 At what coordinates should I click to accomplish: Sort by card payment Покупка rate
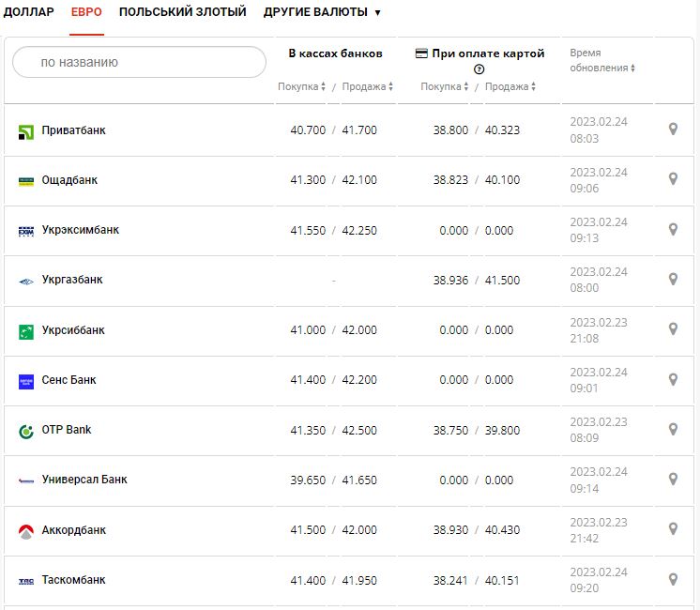point(445,87)
